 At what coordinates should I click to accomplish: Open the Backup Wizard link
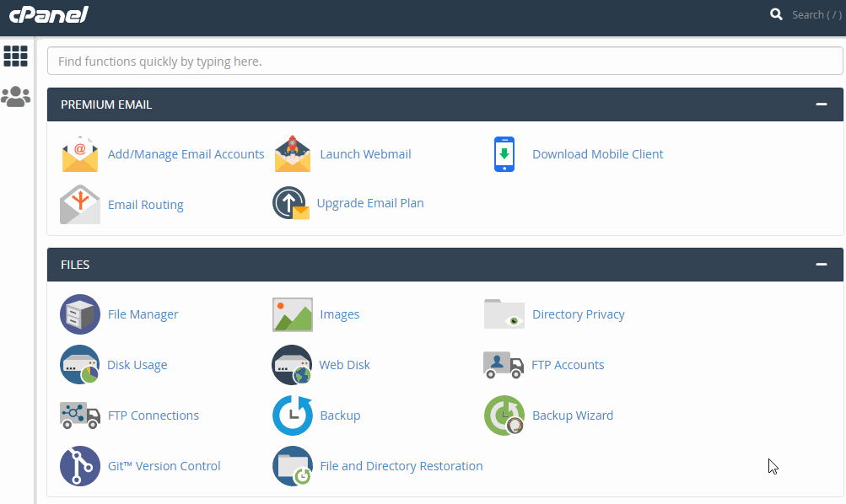573,416
